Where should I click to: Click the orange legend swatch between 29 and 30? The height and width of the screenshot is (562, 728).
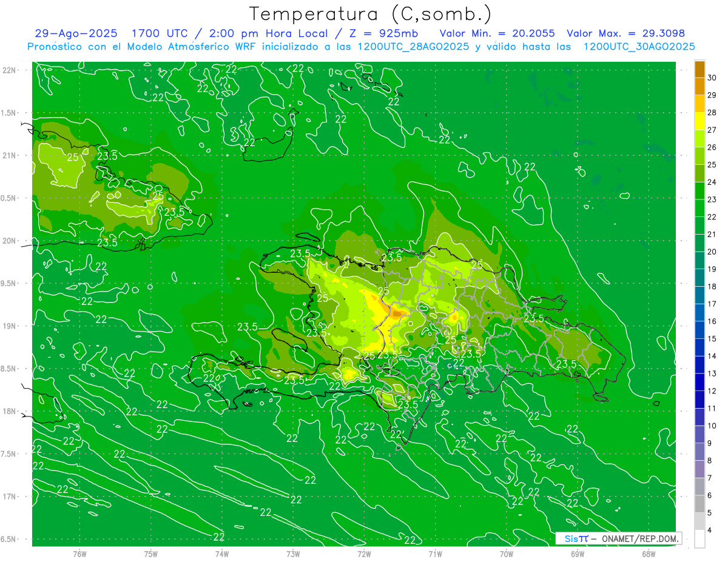pos(699,87)
